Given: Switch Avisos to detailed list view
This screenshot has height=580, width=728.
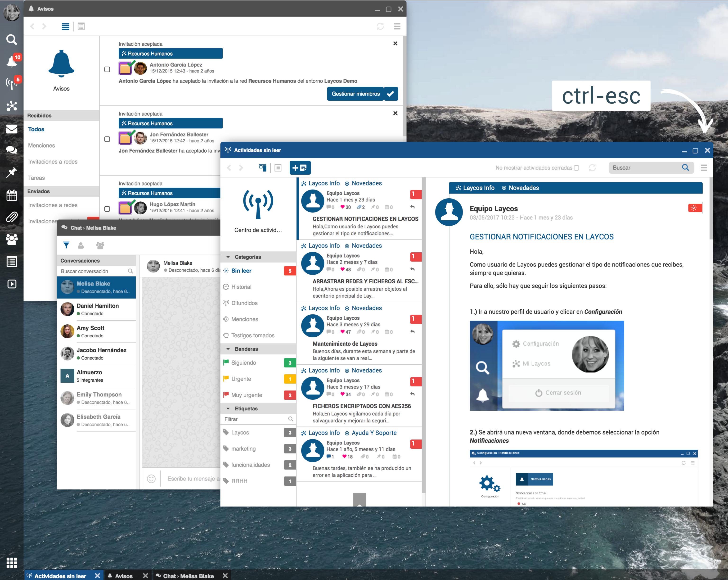Looking at the screenshot, I should [81, 26].
